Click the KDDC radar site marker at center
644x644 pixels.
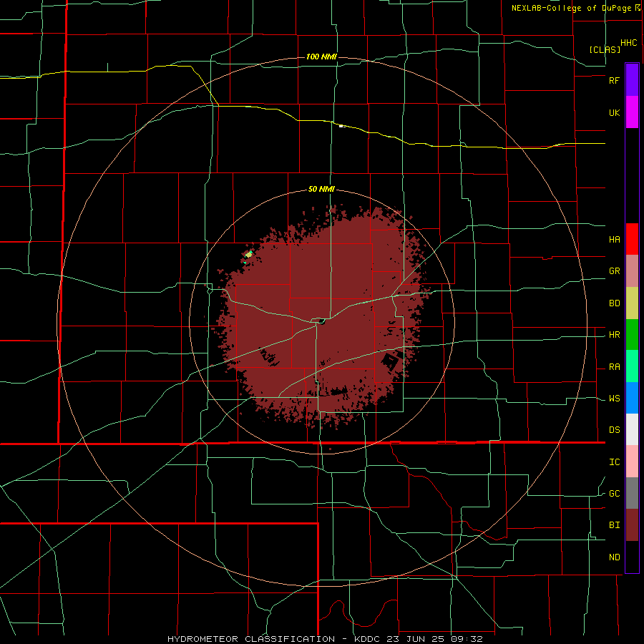coord(321,321)
